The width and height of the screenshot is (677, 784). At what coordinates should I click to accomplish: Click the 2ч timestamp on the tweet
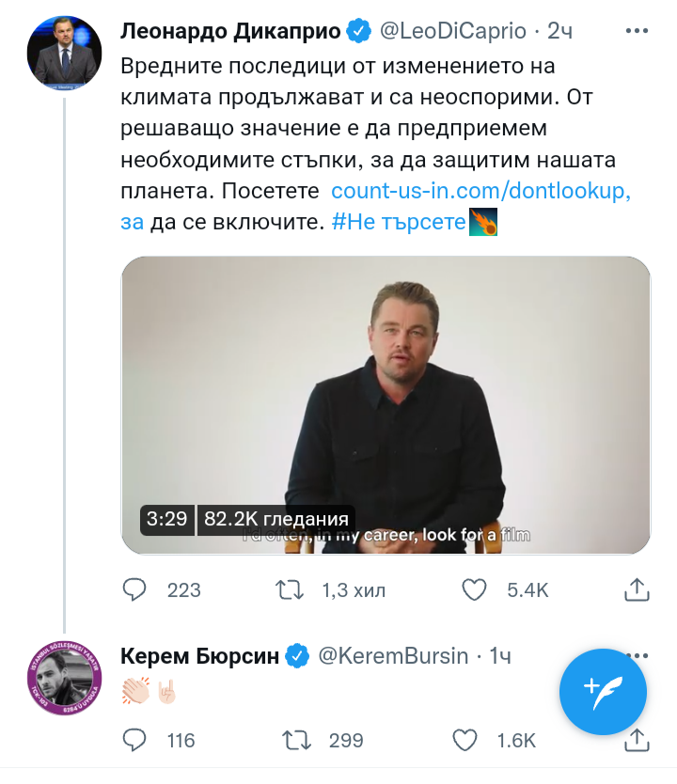click(559, 31)
